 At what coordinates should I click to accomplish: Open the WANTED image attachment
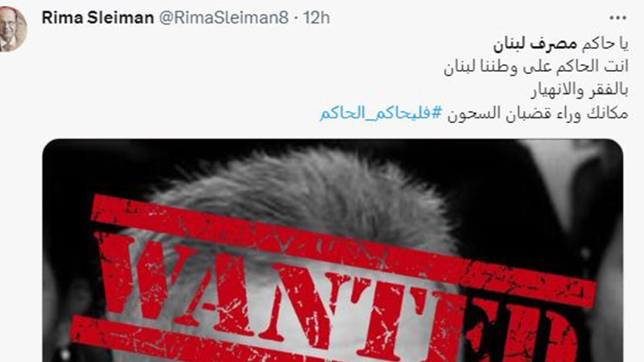[332, 250]
